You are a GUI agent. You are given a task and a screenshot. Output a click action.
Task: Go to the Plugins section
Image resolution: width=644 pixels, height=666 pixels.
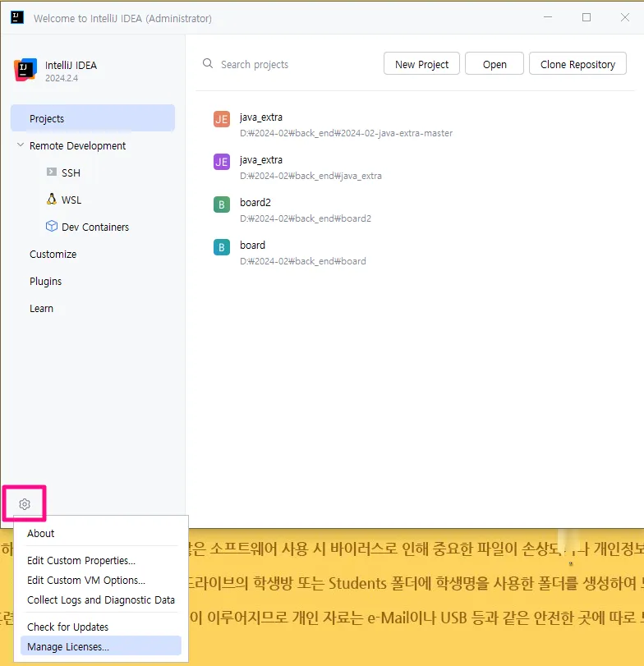(45, 281)
